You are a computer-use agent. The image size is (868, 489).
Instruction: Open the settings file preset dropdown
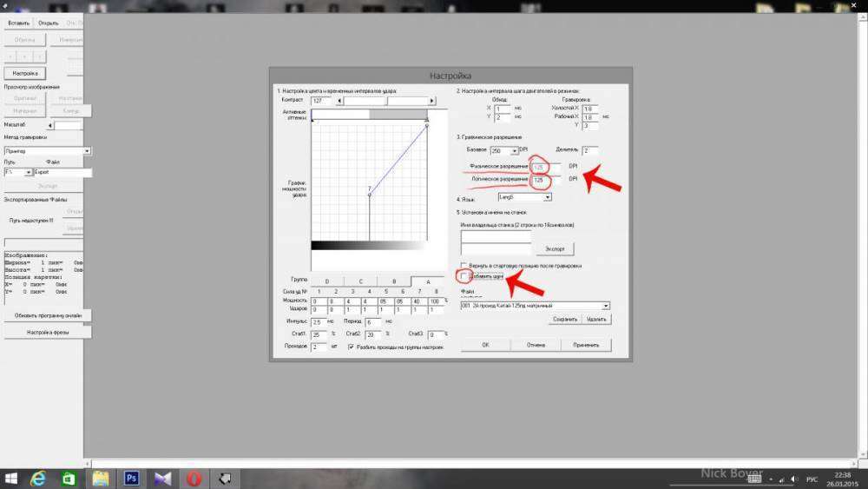point(605,306)
